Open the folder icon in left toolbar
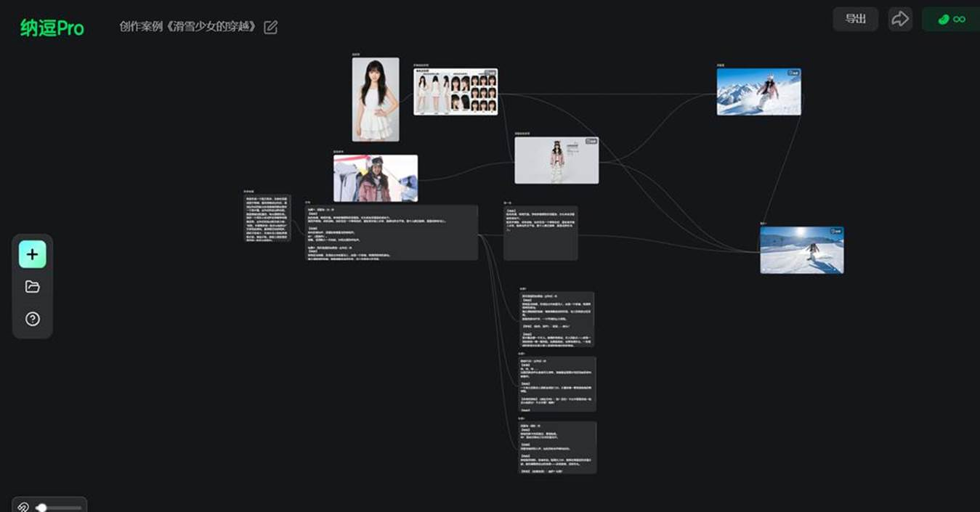The width and height of the screenshot is (980, 512). pyautogui.click(x=32, y=287)
